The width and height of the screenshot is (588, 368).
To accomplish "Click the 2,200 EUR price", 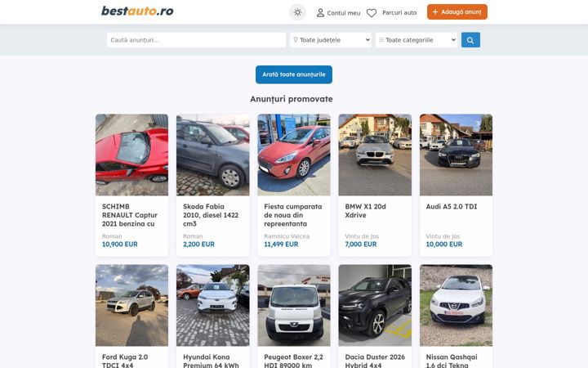I will [x=198, y=244].
